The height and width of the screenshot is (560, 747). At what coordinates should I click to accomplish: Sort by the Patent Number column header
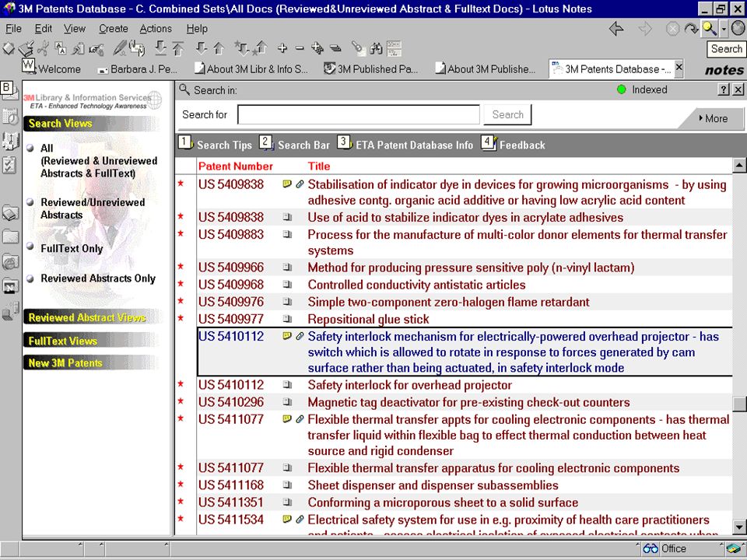tap(235, 166)
